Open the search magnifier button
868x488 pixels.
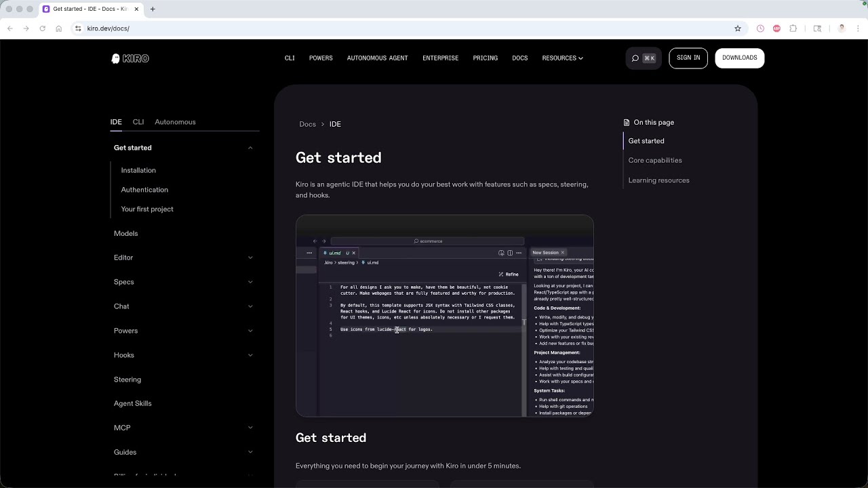click(643, 58)
